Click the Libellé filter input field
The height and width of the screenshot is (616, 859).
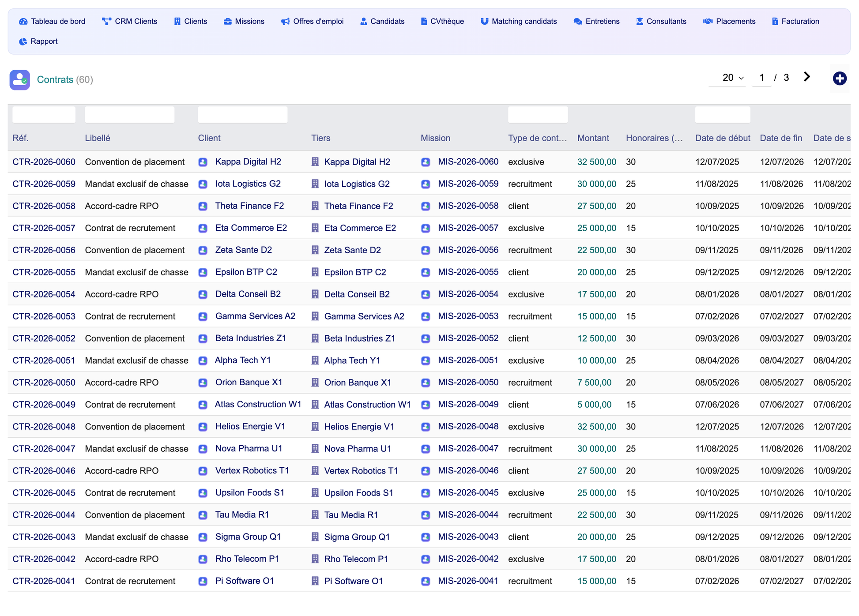tap(130, 115)
